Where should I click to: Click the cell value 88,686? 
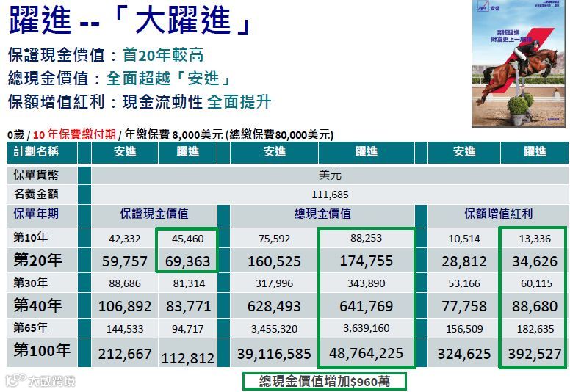pos(125,283)
